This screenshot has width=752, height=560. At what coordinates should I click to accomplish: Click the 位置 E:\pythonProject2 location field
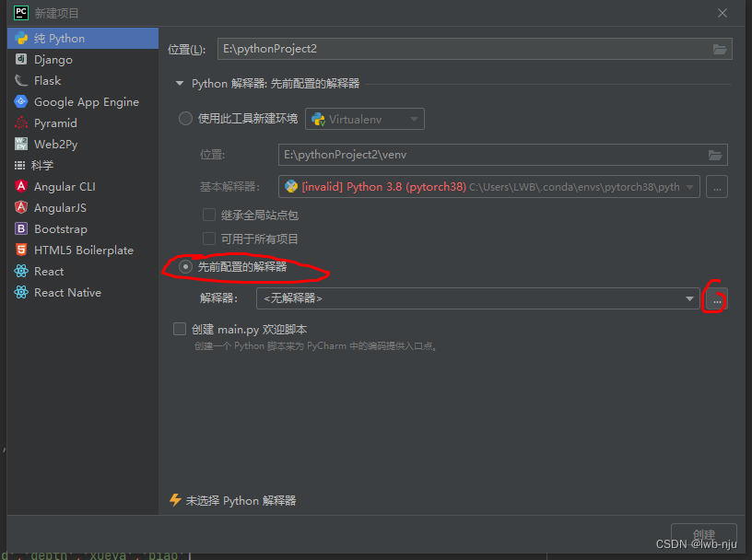pos(475,49)
